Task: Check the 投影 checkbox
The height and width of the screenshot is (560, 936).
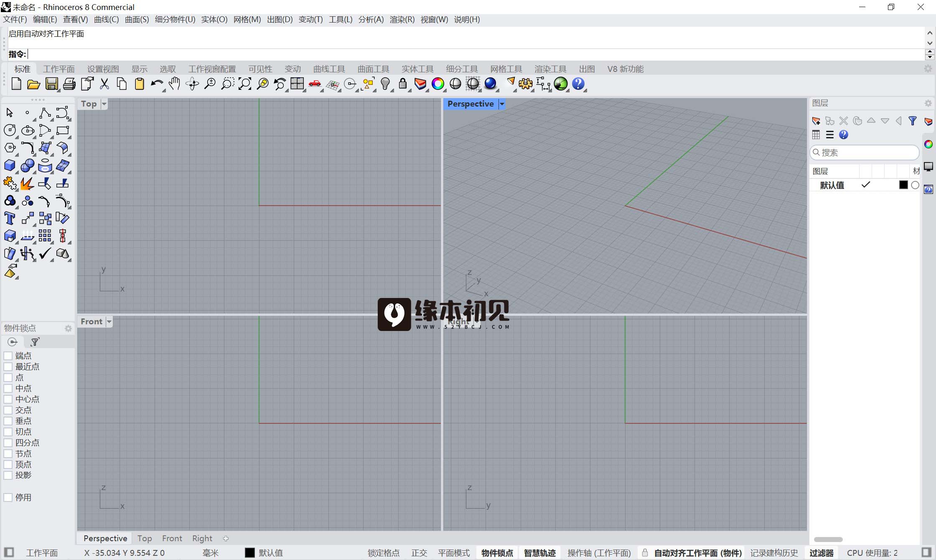Action: (x=8, y=475)
